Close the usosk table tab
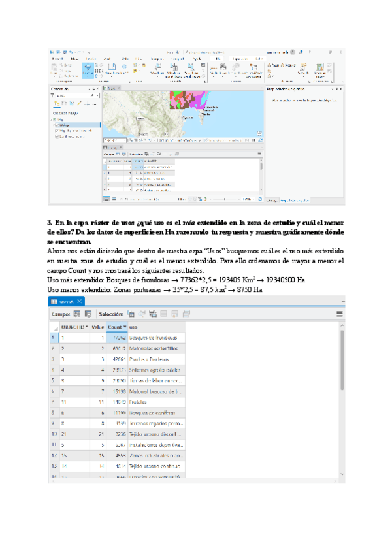 [x=80, y=301]
